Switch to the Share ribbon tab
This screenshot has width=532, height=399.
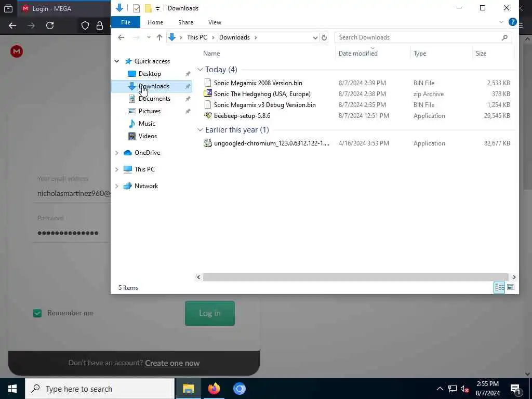[x=185, y=22]
